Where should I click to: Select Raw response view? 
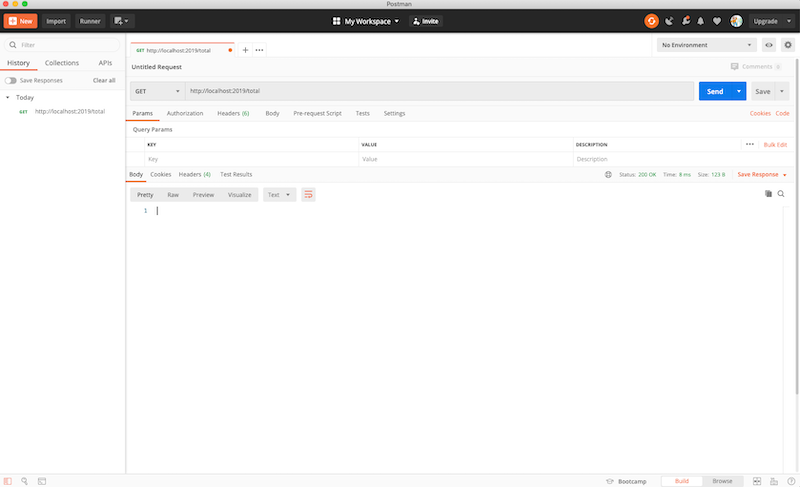[173, 195]
